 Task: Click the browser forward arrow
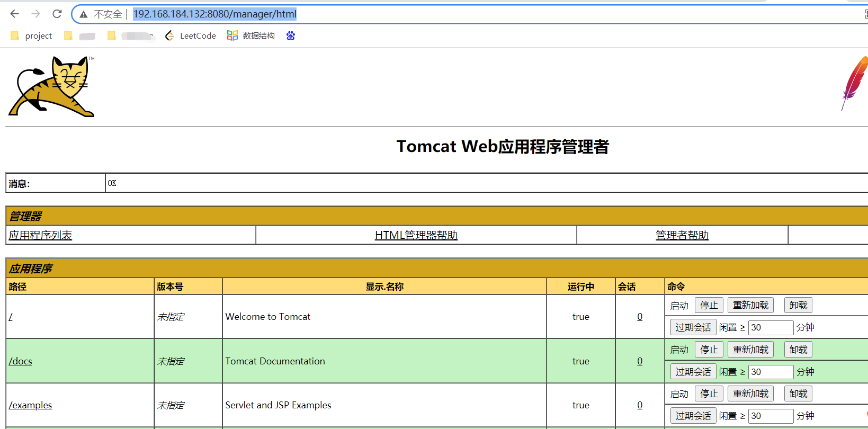(35, 14)
